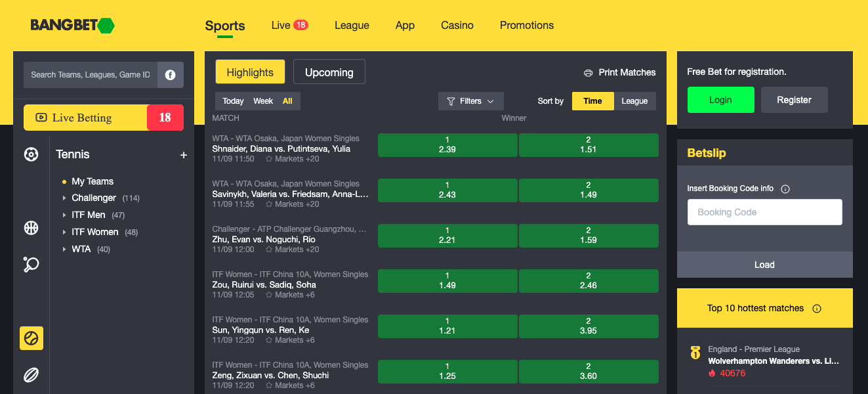Open the Filters dropdown
868x394 pixels.
[x=471, y=101]
